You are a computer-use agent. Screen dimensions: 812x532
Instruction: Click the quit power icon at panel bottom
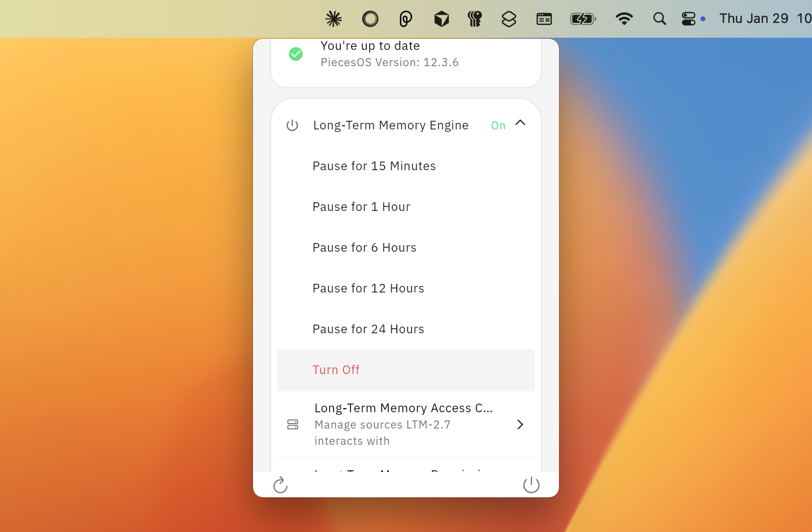[x=531, y=485]
